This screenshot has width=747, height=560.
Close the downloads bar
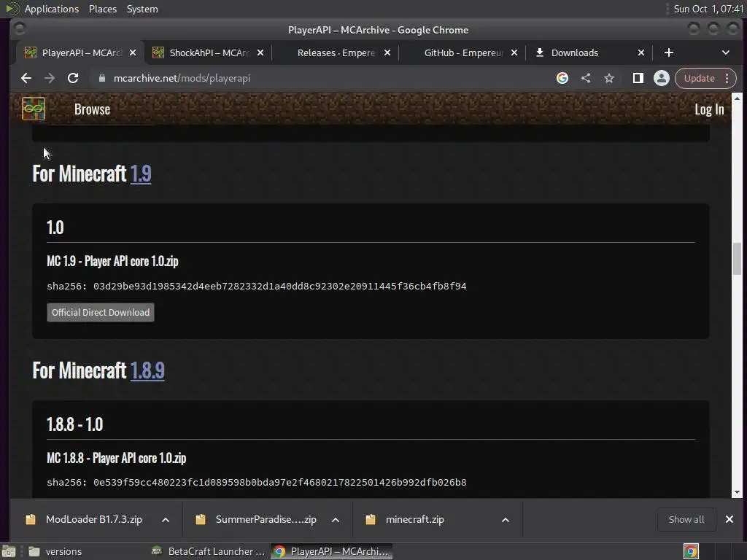click(729, 519)
